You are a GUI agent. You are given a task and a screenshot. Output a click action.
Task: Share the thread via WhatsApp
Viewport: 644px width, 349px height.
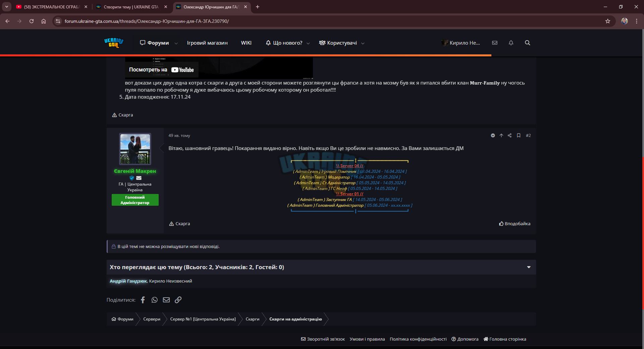[x=155, y=300]
